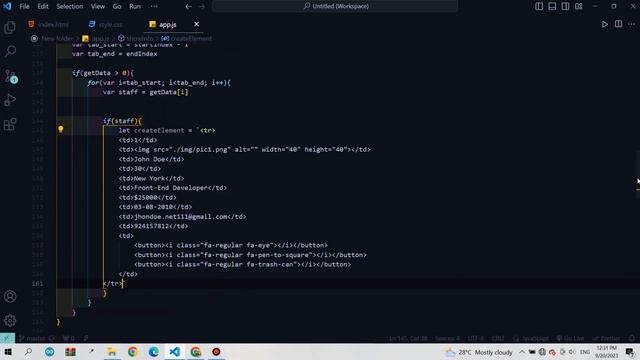This screenshot has height=360, width=640.
Task: Open Source Control view with pending badge
Action: click(x=10, y=76)
